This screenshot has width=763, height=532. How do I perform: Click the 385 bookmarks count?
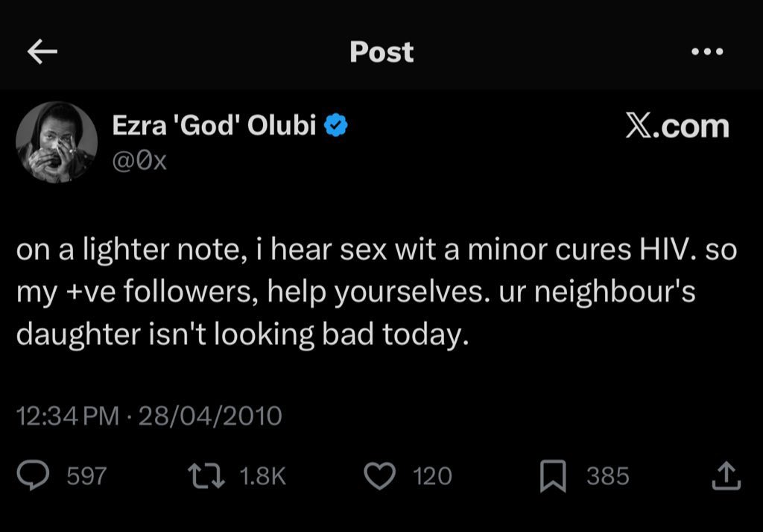(x=607, y=475)
